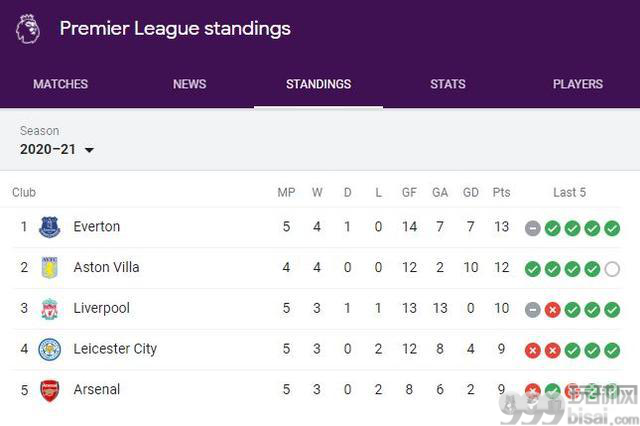Select the Arsenal cannon crest
This screenshot has height=426, width=640.
pyautogui.click(x=49, y=390)
